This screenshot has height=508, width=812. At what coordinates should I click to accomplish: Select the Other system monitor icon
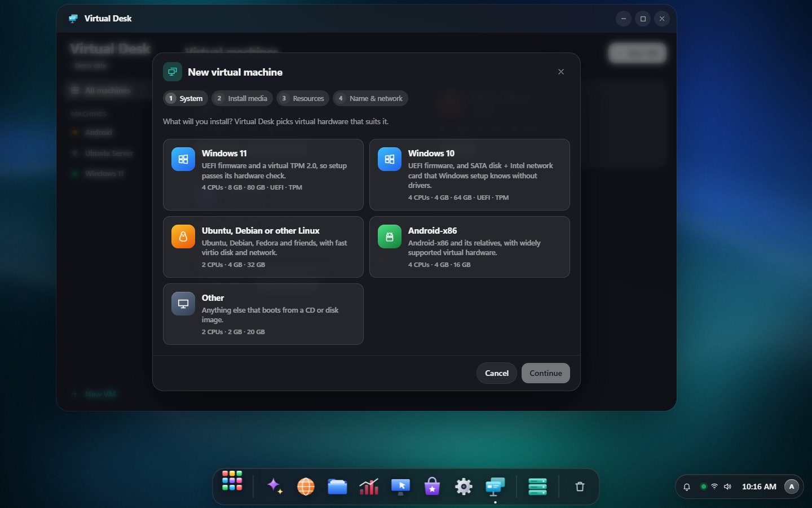(x=183, y=304)
